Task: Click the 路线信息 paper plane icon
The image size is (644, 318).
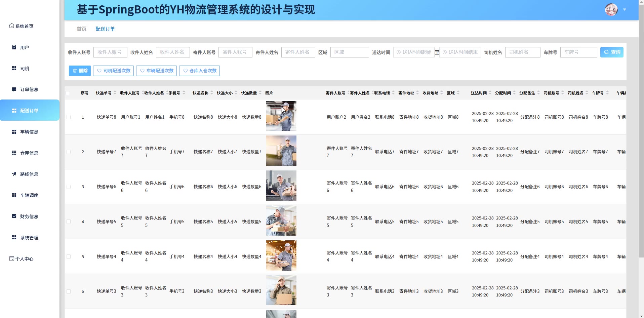Action: click(14, 174)
